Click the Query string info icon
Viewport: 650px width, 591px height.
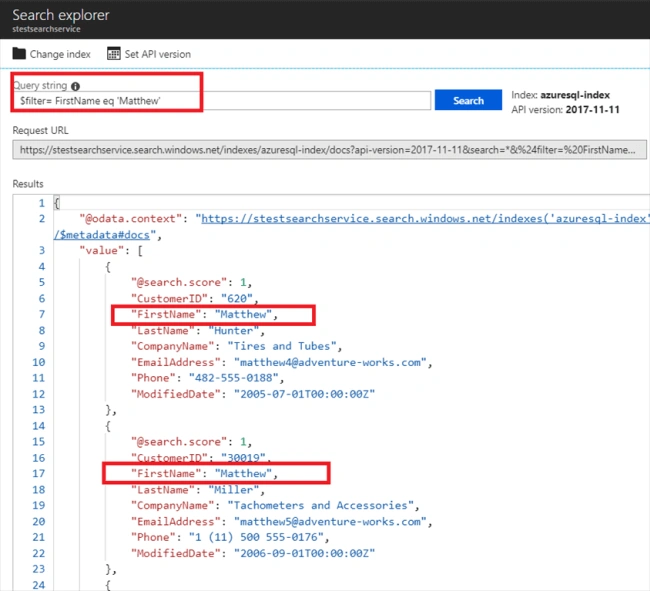[75, 86]
